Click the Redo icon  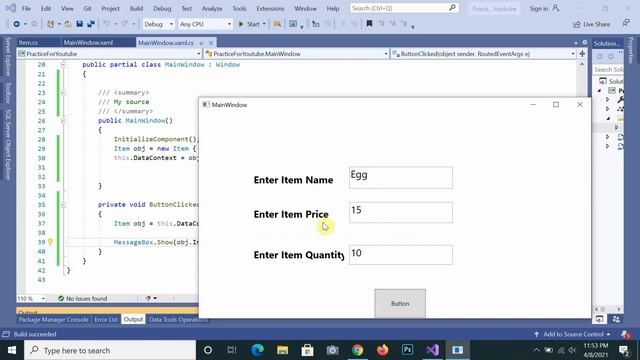pos(125,24)
